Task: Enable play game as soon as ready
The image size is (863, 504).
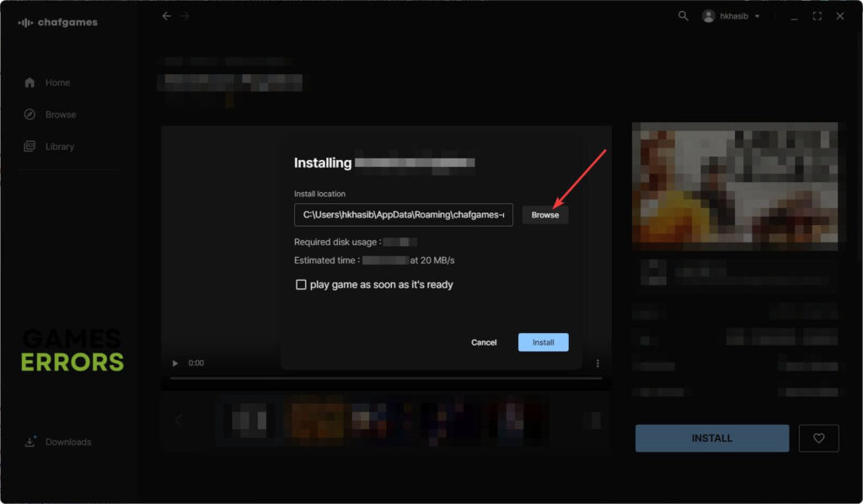Action: [x=301, y=285]
